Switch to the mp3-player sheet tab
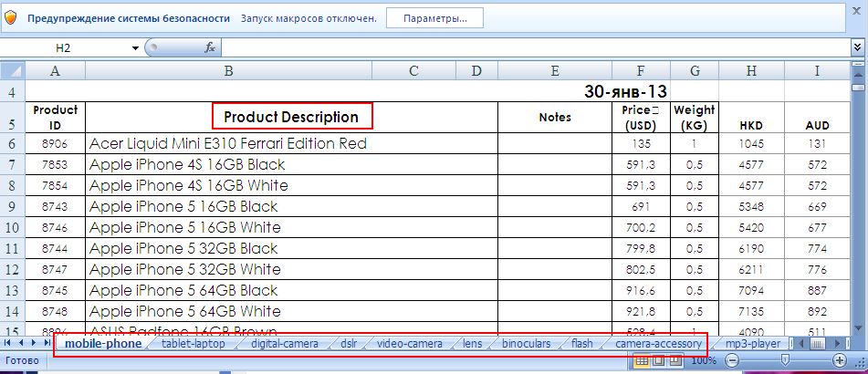 (753, 344)
